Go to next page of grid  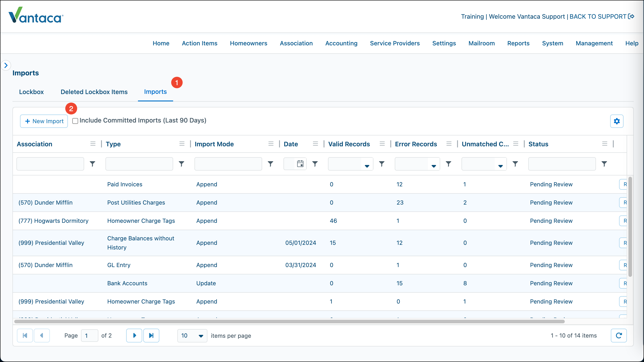click(x=134, y=336)
